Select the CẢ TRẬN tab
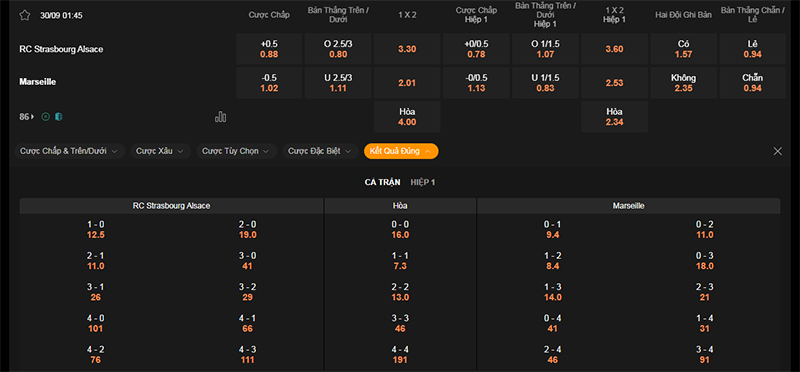Screen dimensions: 800x372 tap(383, 182)
